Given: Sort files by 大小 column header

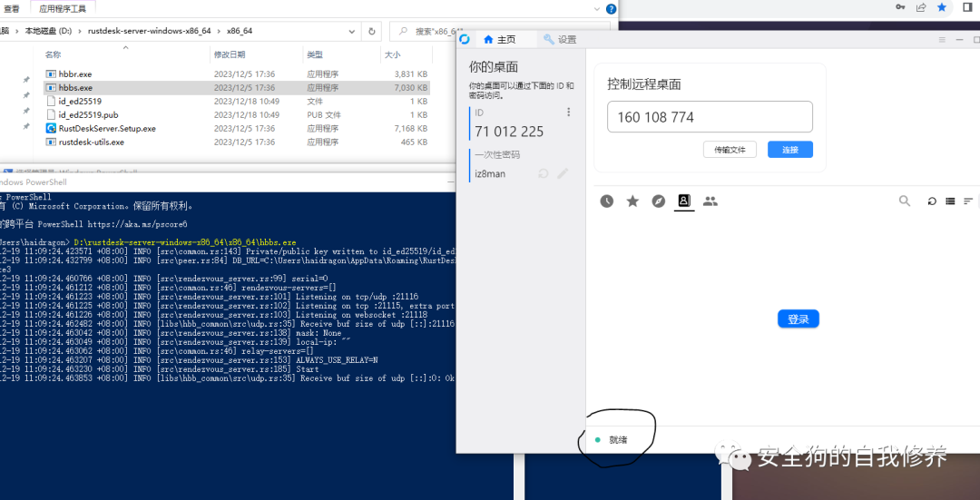Looking at the screenshot, I should pos(393,55).
